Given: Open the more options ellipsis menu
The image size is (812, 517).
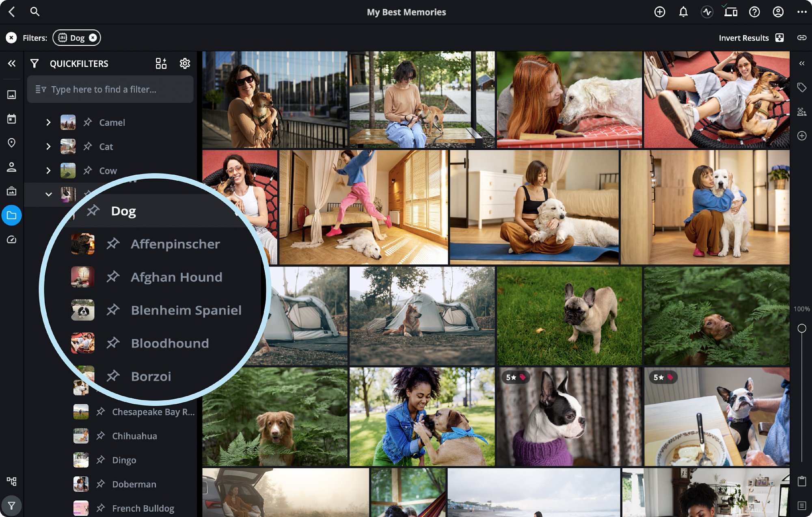Looking at the screenshot, I should tap(802, 12).
